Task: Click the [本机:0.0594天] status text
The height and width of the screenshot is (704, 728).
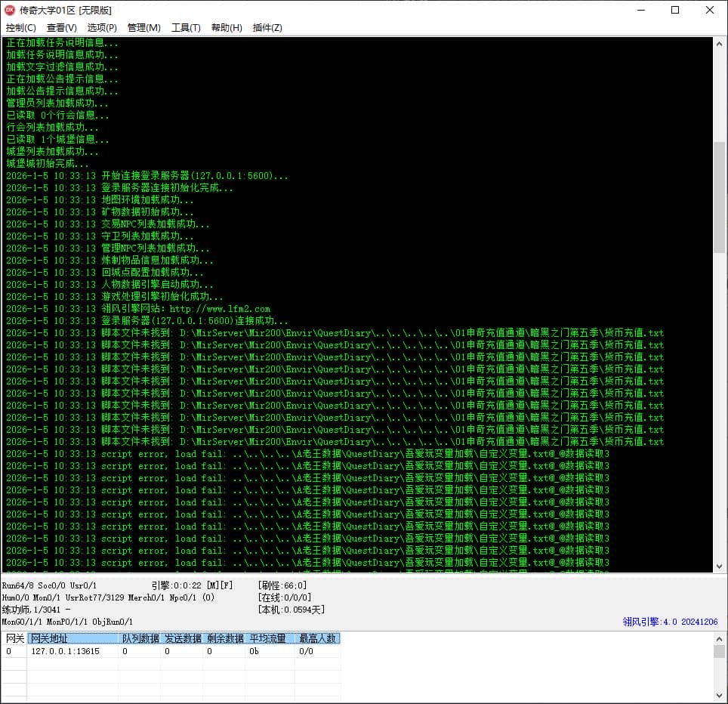Action: tap(291, 610)
